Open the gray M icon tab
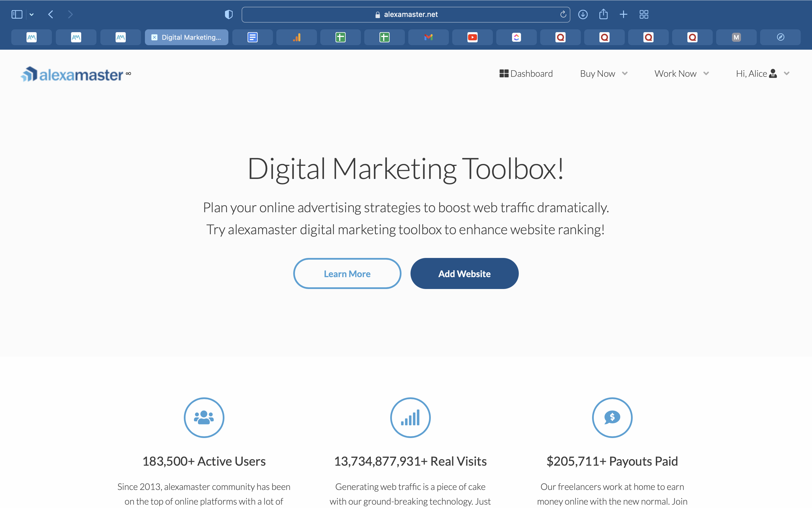 click(736, 37)
